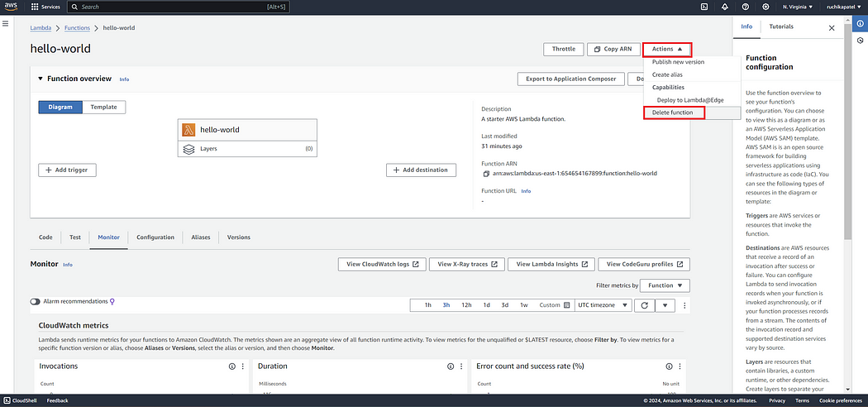Screen dimensions: 868x407
Task: Click the alarm recommendations lightbulb icon
Action: point(112,302)
